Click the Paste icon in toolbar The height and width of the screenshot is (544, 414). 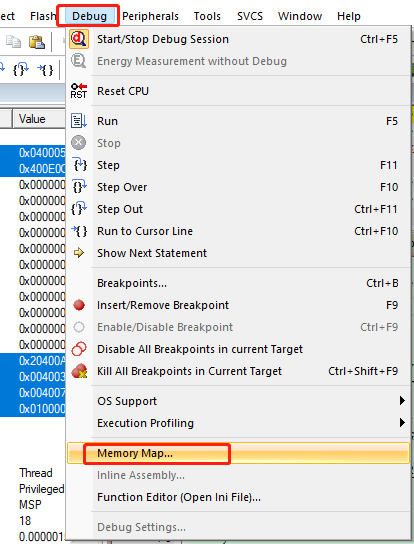[x=36, y=42]
